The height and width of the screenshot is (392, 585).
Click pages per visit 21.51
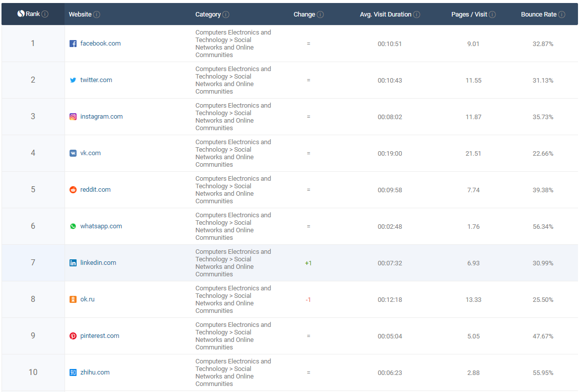click(473, 153)
